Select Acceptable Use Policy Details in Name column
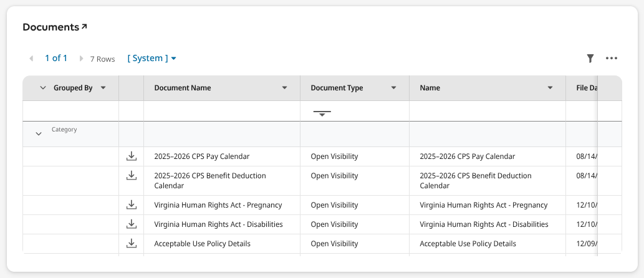 [x=468, y=244]
